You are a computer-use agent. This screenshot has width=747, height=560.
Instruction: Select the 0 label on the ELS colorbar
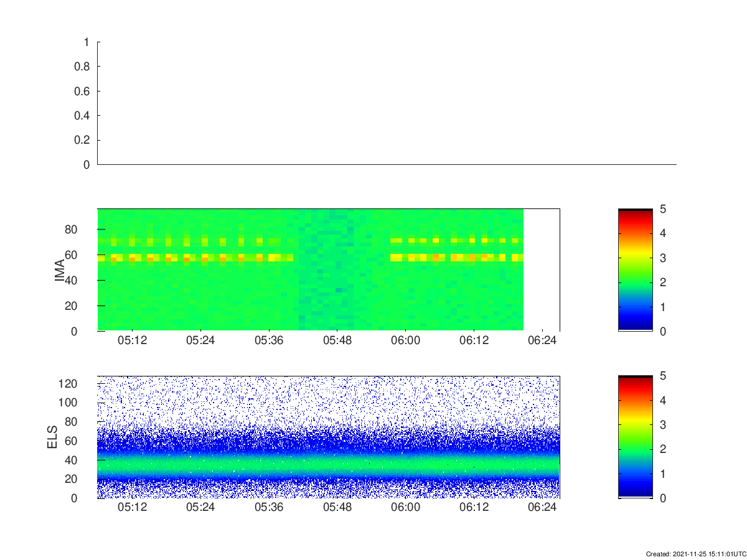click(x=663, y=498)
